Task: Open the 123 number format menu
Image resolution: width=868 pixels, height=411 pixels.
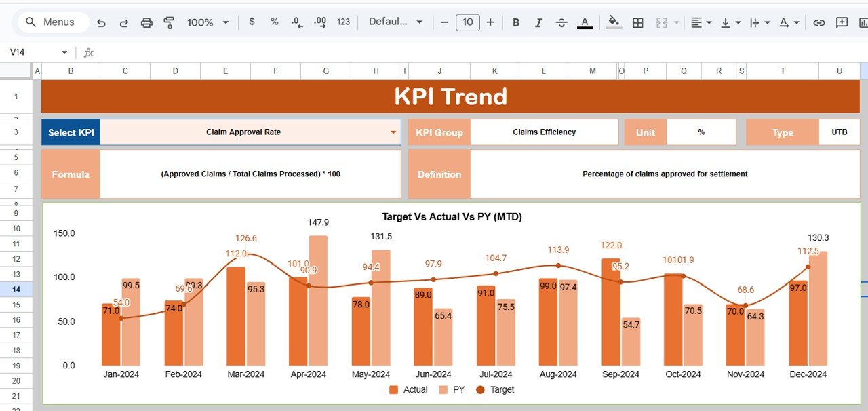Action: 343,22
